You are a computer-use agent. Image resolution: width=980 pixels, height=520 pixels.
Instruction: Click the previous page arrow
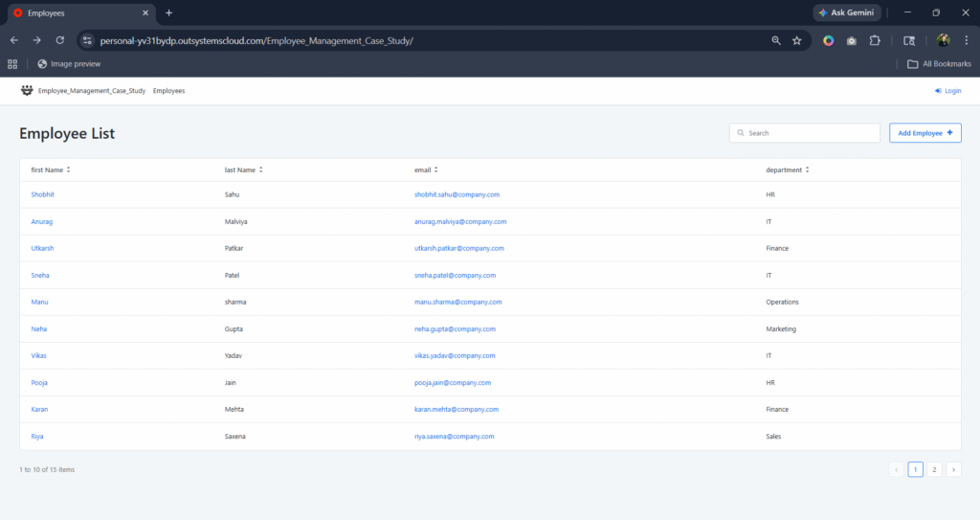click(x=896, y=469)
